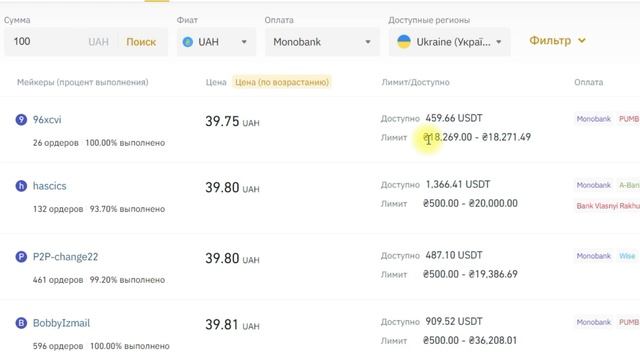Image resolution: width=640 pixels, height=360 pixels.
Task: Click the BobbyIzmail avatar icon
Action: pyautogui.click(x=21, y=323)
